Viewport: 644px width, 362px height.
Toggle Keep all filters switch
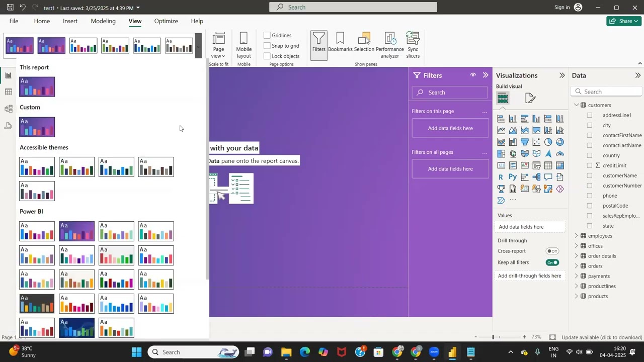point(552,262)
